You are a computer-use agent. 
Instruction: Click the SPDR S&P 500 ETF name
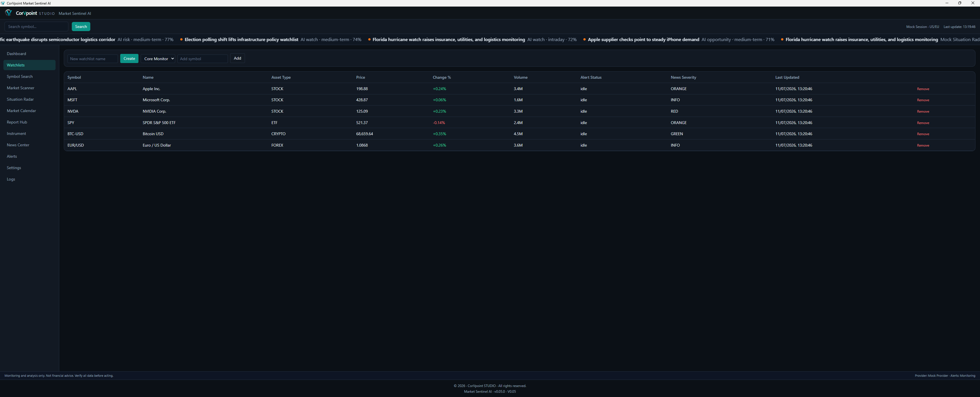point(159,123)
